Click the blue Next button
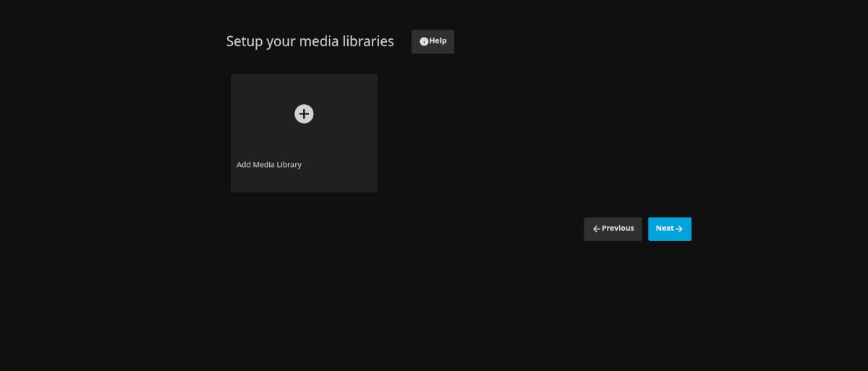Screen dimensions: 868x371 pos(669,229)
